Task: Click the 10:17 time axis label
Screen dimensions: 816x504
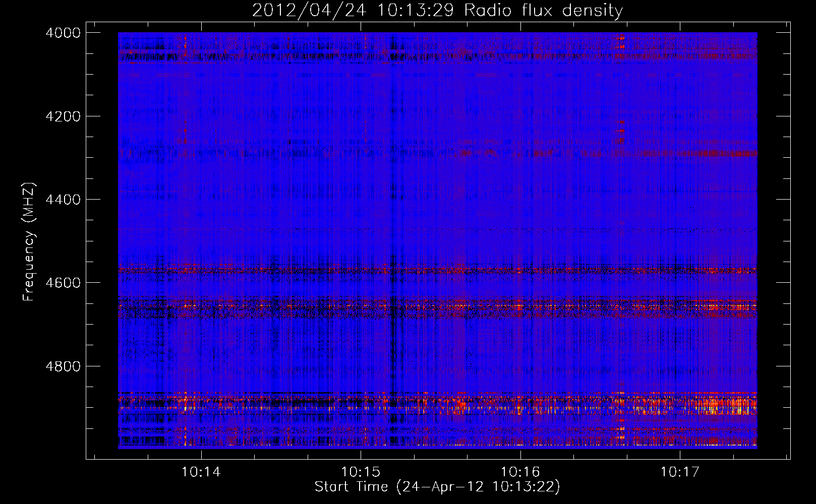Action: click(680, 472)
